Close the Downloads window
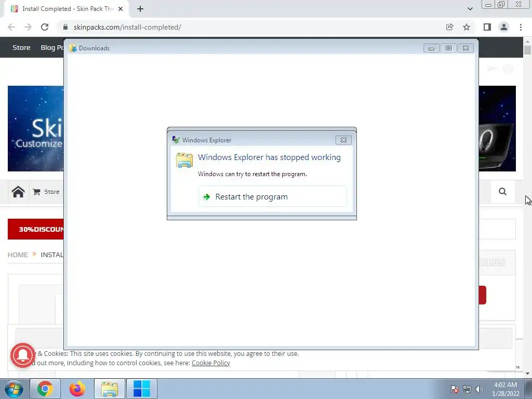The height and width of the screenshot is (399, 532). click(x=465, y=48)
